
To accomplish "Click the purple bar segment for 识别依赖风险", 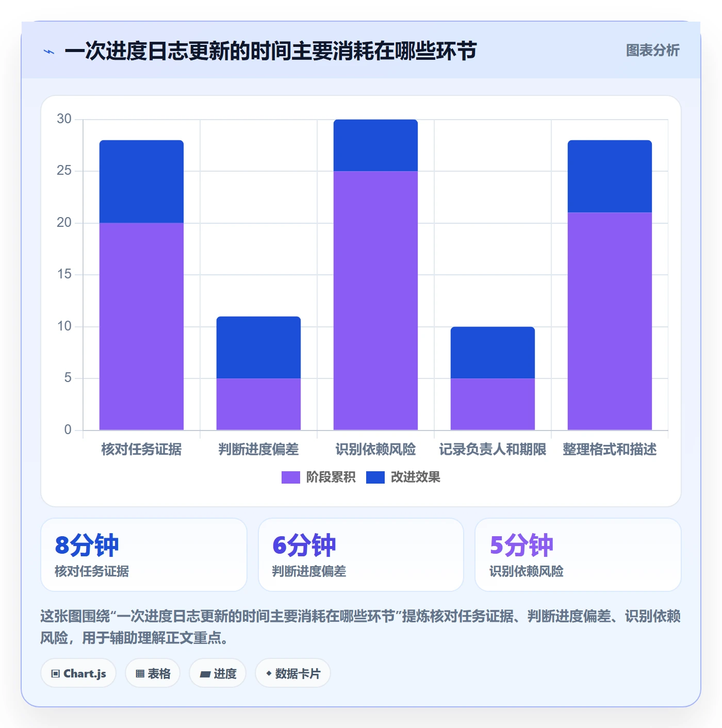I will 375,301.
